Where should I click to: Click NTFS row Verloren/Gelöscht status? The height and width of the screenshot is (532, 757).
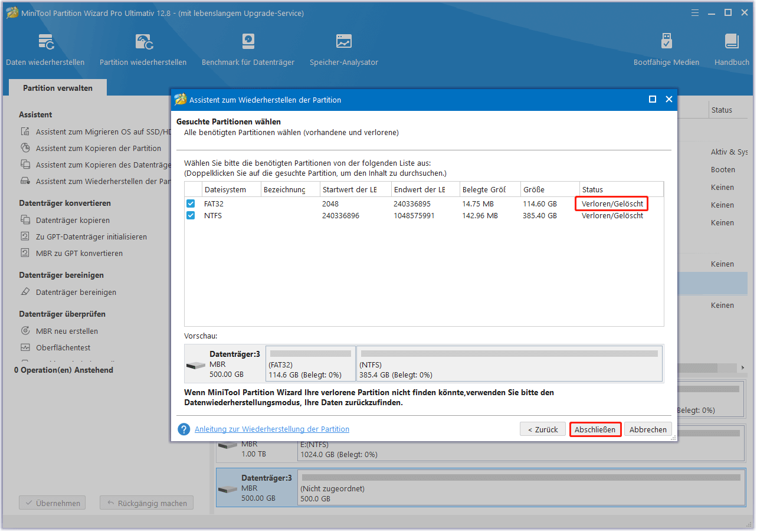tap(612, 216)
